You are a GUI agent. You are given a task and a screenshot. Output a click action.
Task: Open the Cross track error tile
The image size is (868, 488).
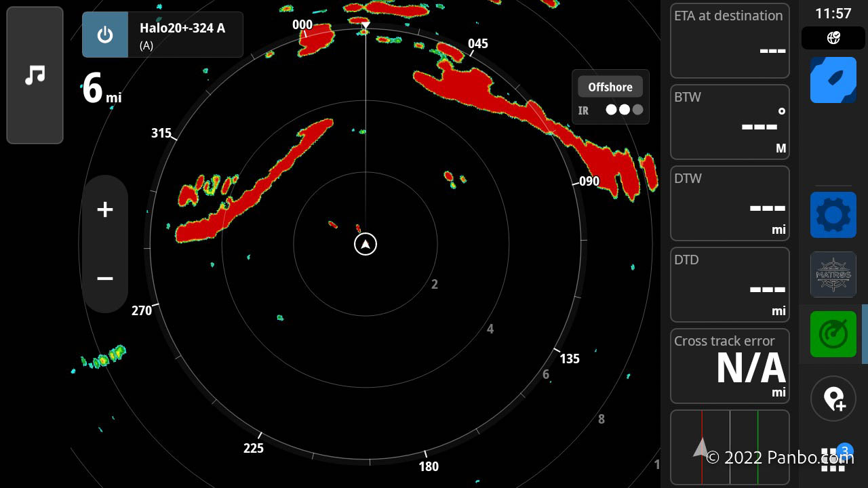click(730, 366)
